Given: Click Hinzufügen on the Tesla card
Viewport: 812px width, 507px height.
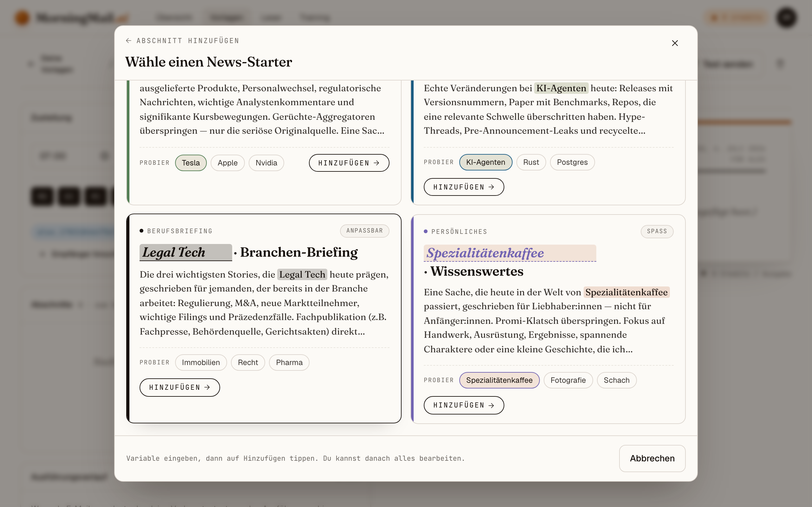Looking at the screenshot, I should [349, 163].
